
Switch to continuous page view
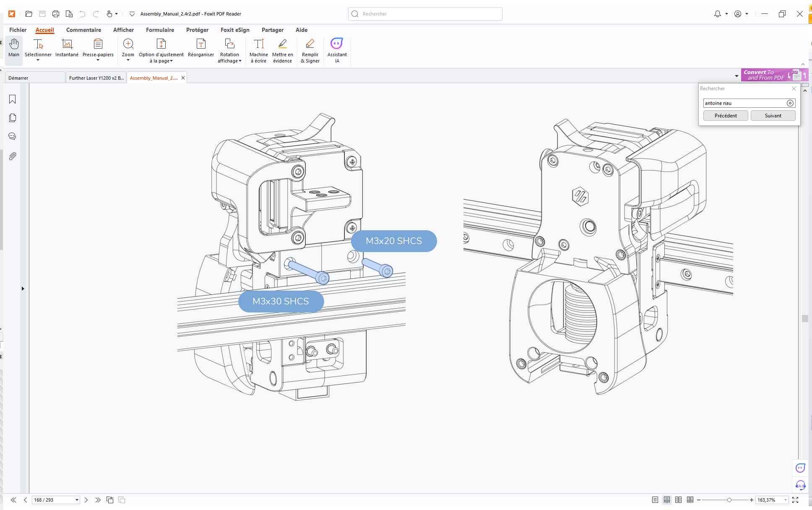[x=667, y=500]
